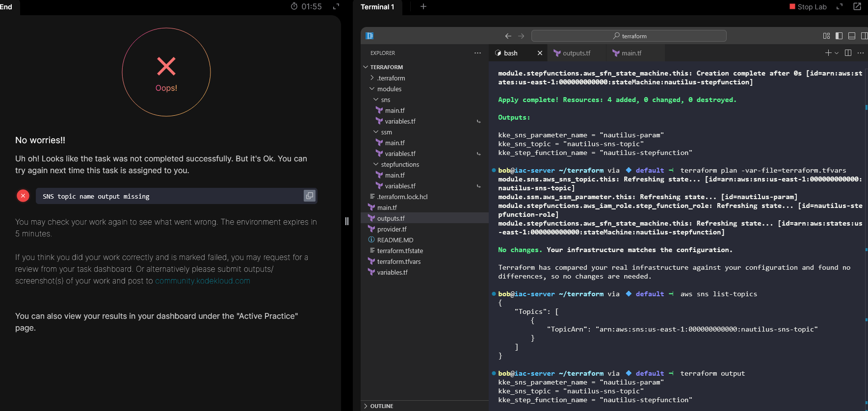Open terminal in a new browser window
Screen dimensions: 868x411
click(x=857, y=6)
